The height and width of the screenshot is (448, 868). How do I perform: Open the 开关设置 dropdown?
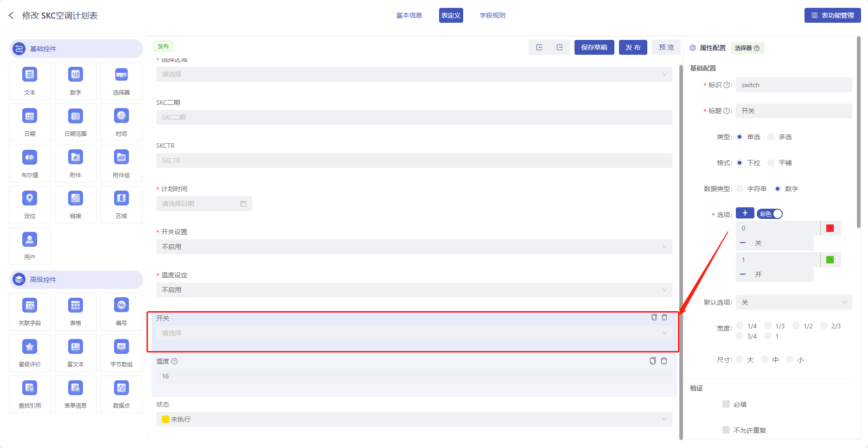414,247
